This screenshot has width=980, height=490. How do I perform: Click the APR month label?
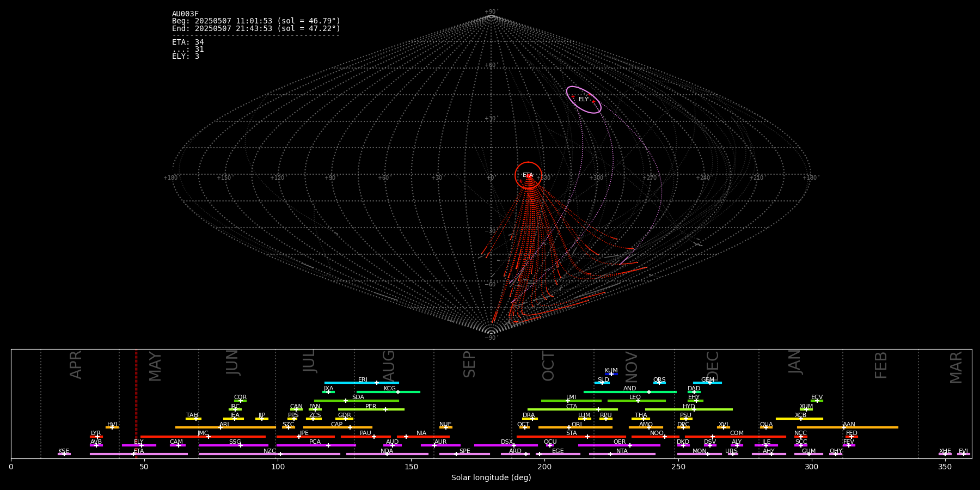(x=76, y=365)
